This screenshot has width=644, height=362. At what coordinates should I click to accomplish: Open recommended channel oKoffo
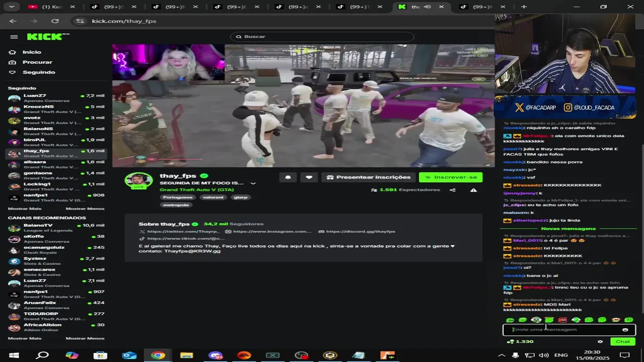point(56,239)
